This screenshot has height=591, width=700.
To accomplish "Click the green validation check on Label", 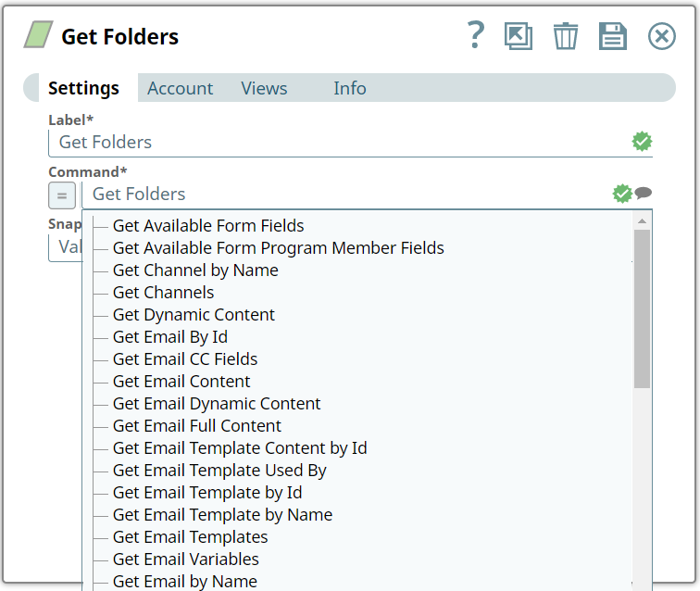I will pos(642,142).
